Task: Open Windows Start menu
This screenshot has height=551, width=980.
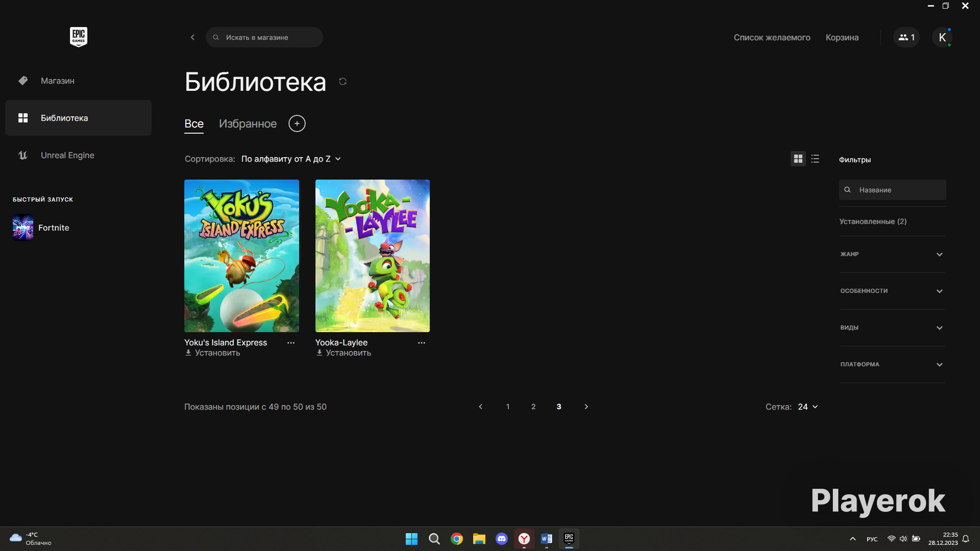Action: [x=412, y=539]
